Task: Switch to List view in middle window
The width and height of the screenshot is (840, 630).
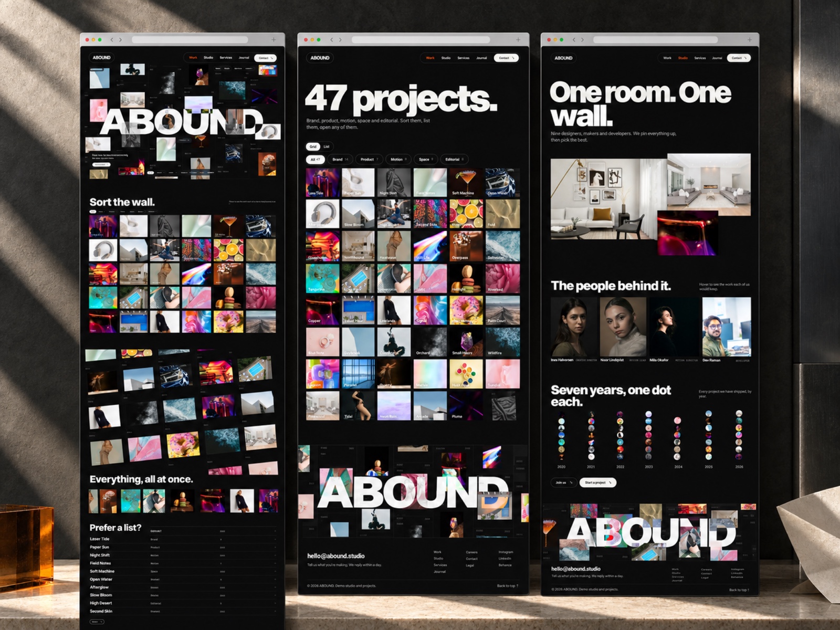Action: 326,146
